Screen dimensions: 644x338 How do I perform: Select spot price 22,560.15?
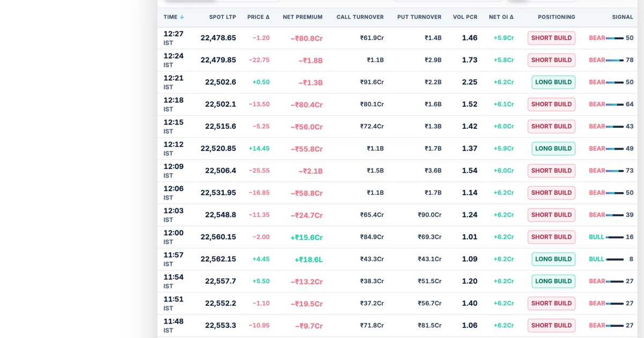tap(218, 237)
